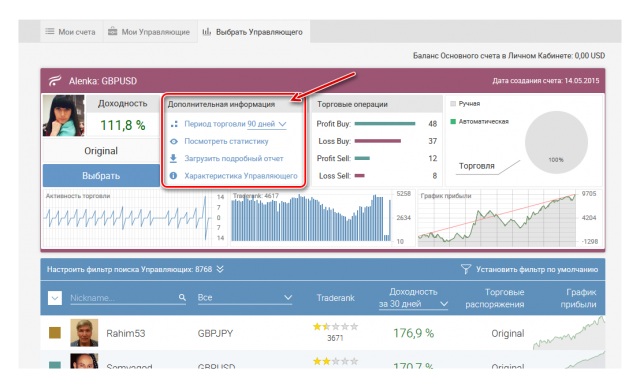Click Rahim53's gold color swatch
The height and width of the screenshot is (387, 640).
tap(55, 333)
